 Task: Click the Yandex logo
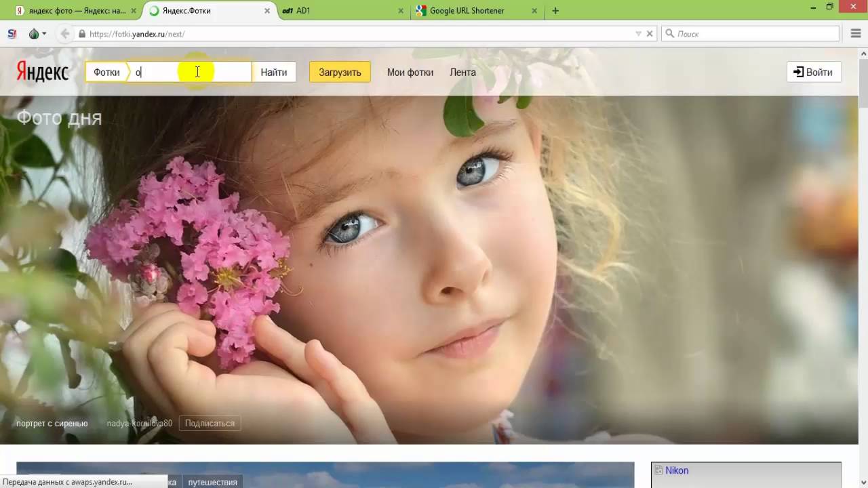(x=42, y=72)
